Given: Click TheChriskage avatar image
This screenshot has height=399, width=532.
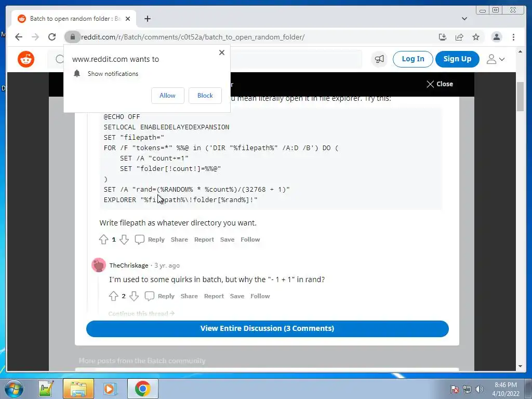Looking at the screenshot, I should [x=99, y=265].
